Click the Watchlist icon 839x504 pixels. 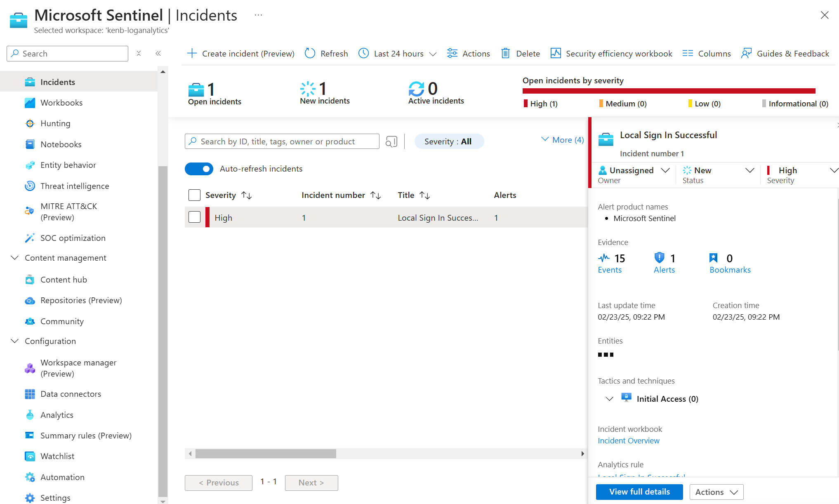click(30, 456)
